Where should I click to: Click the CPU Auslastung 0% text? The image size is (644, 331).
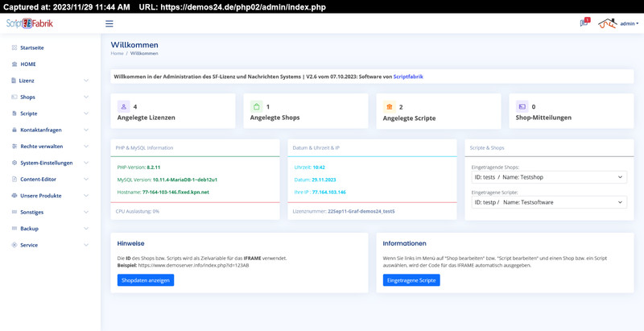pos(137,212)
